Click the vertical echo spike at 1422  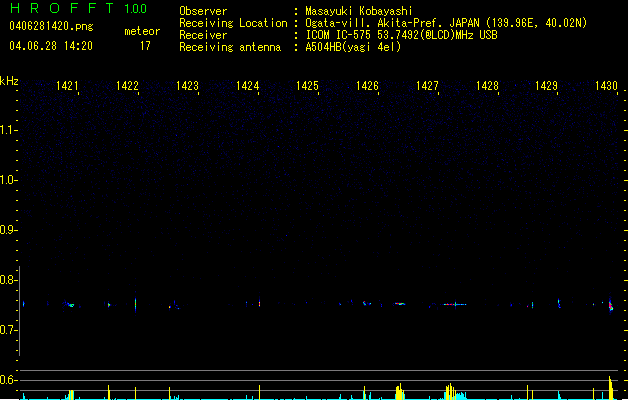(x=136, y=304)
